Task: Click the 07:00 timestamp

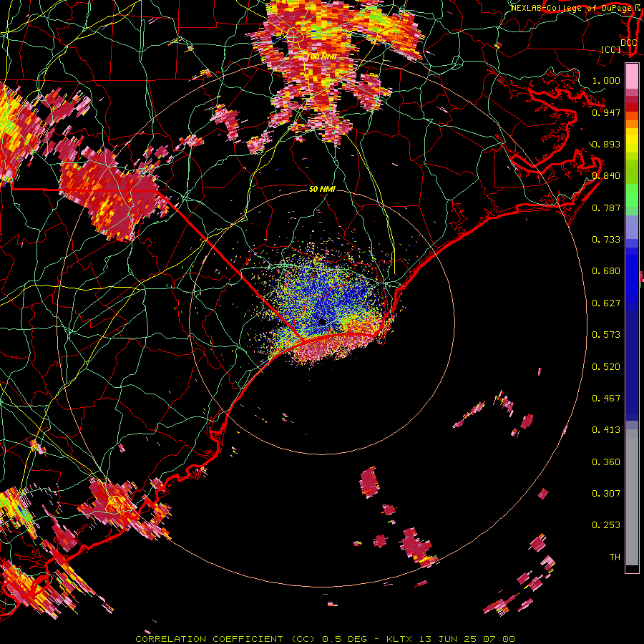Action: click(499, 639)
